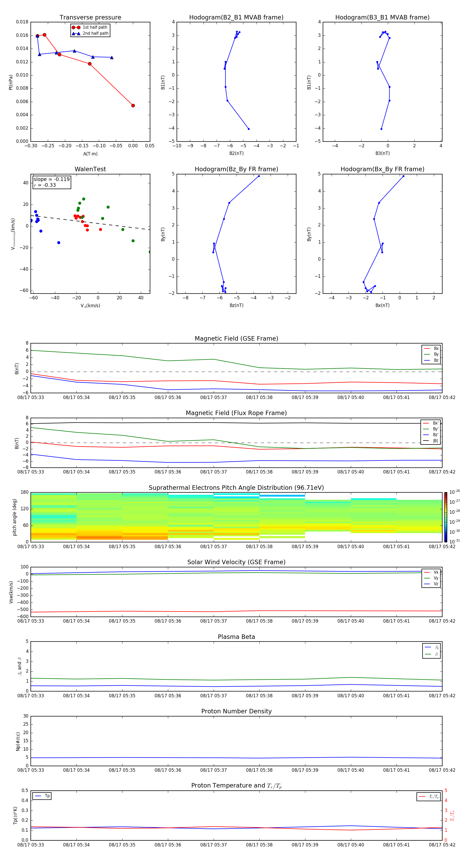This screenshot has height=868, width=473.
Task: Click the "Plasma Beta" plot title
Action: [x=236, y=637]
